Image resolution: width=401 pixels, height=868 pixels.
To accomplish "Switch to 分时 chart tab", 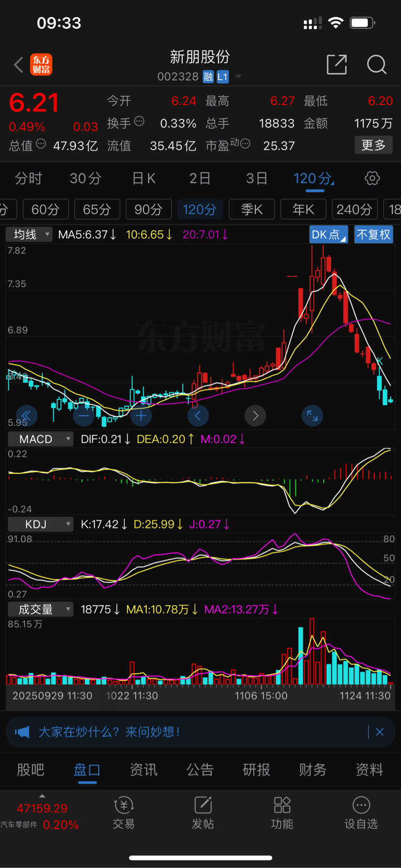I will click(28, 179).
